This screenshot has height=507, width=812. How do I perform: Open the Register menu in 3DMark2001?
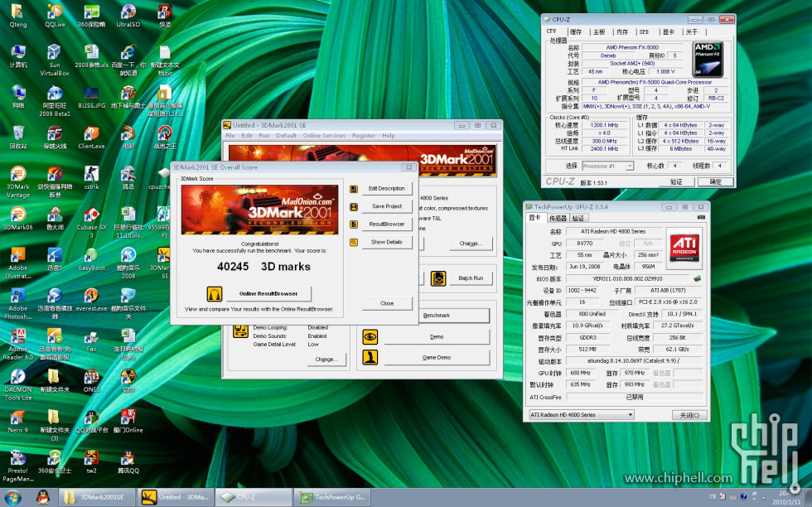coord(364,136)
